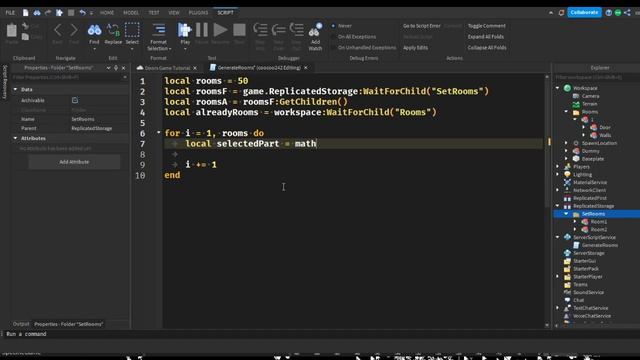Click the Format Selection icon
The image size is (640, 360).
(x=158, y=30)
